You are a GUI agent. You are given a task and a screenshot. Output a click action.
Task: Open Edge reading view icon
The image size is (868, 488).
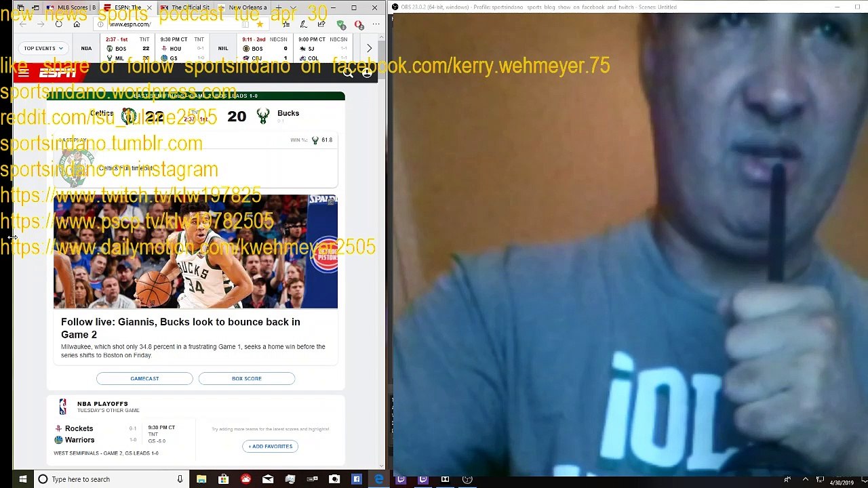click(x=245, y=24)
